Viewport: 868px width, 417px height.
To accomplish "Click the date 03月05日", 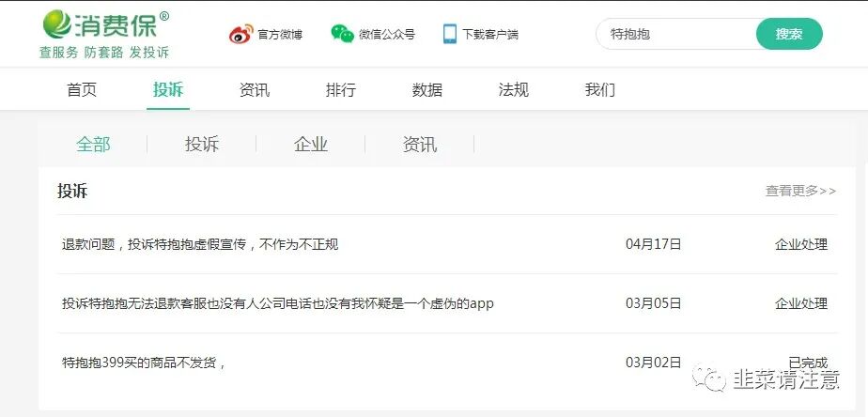I will [653, 303].
